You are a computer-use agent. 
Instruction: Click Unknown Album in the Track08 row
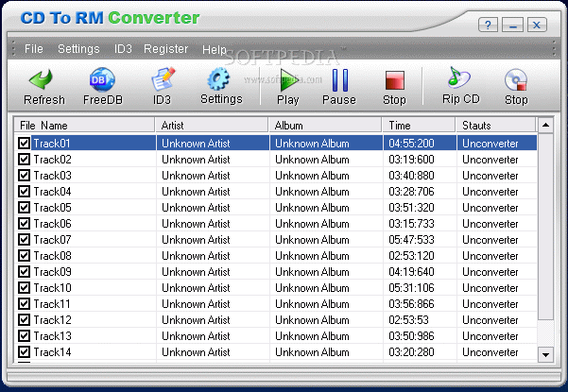[312, 256]
